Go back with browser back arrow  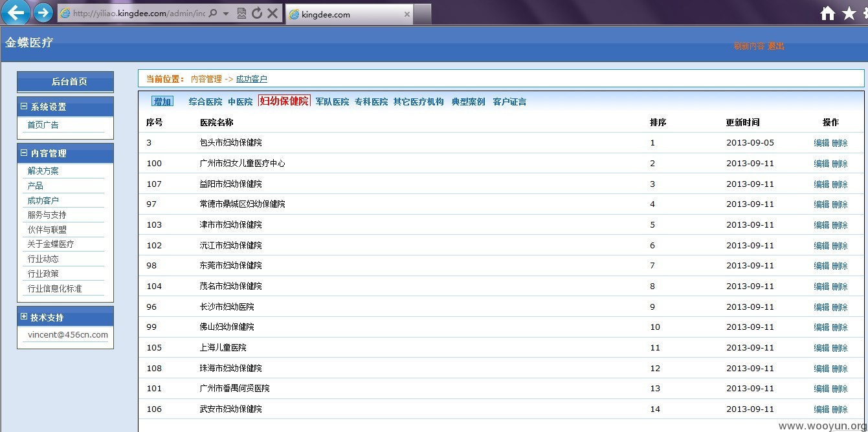pyautogui.click(x=16, y=12)
